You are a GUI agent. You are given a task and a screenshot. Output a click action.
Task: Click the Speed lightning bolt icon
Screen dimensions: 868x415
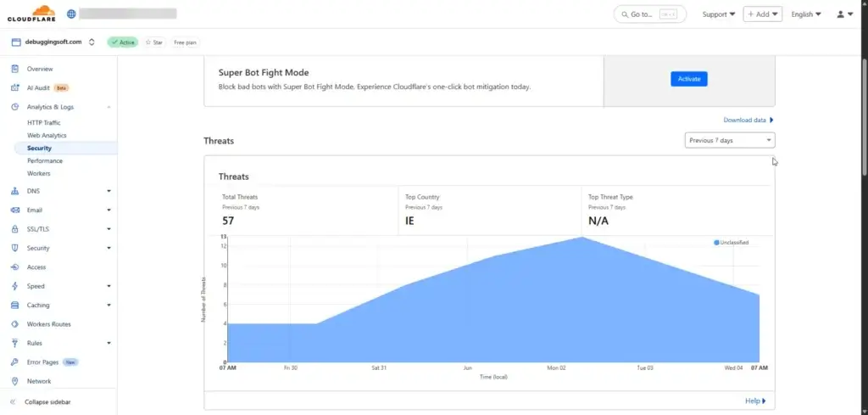pos(15,286)
